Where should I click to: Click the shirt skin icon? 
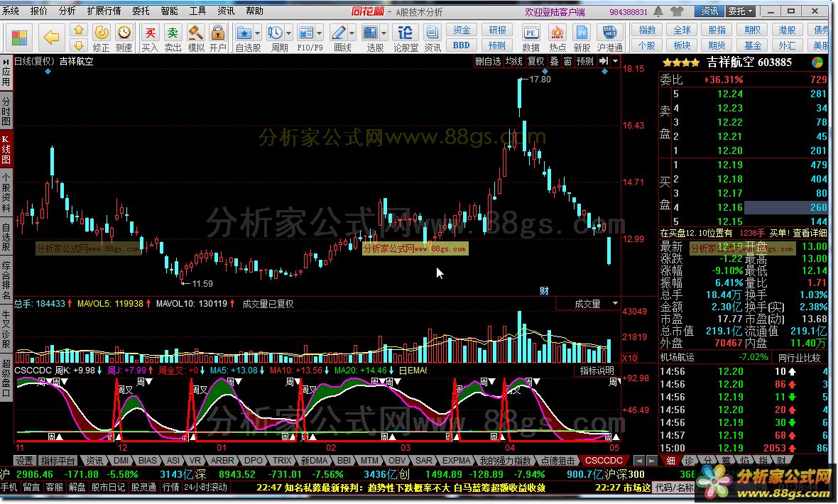[x=677, y=11]
